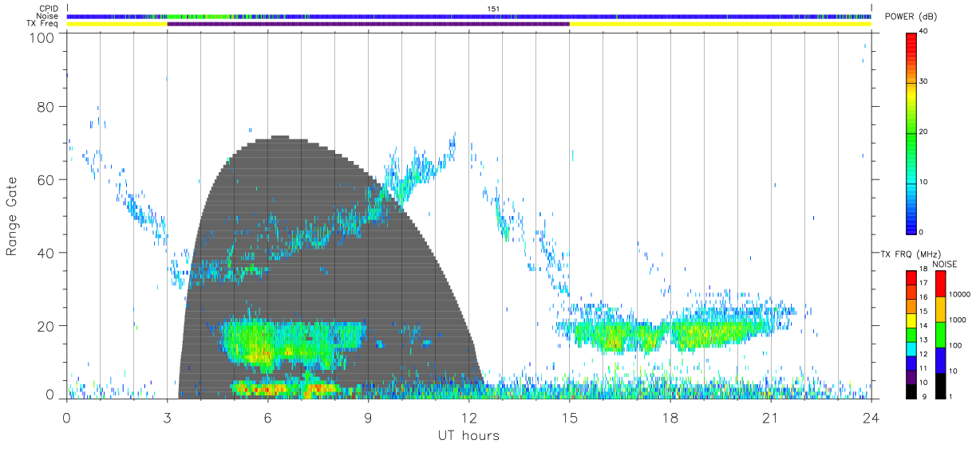Click the 80 tick on the Range Gate axis
This screenshot has height=452, width=980.
coord(46,107)
